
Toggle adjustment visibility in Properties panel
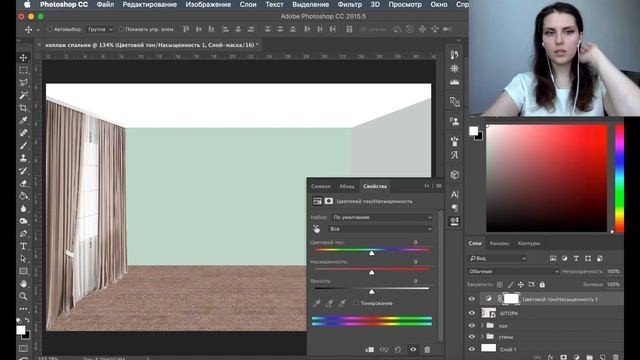click(413, 349)
